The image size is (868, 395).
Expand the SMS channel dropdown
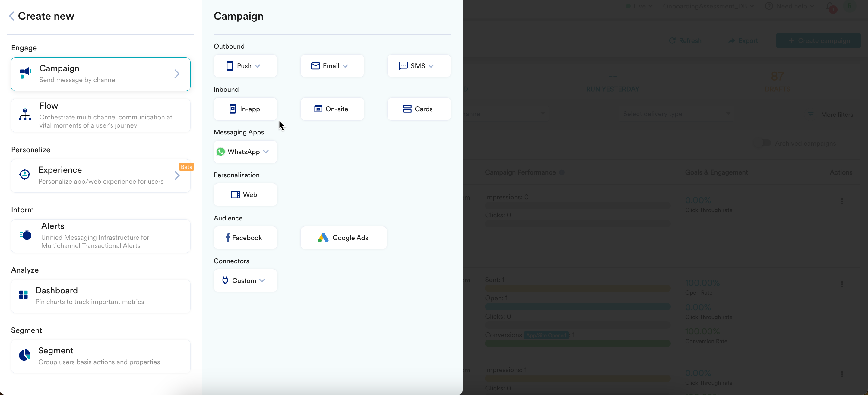pyautogui.click(x=419, y=66)
